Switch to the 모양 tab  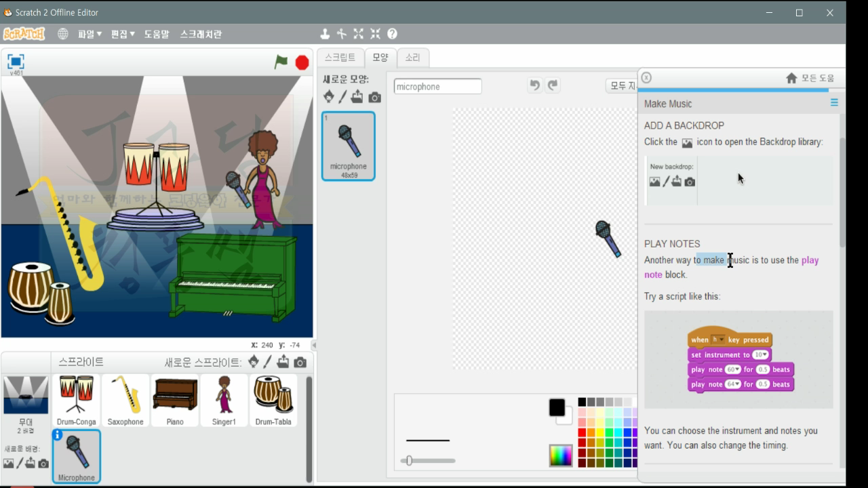[x=380, y=58]
